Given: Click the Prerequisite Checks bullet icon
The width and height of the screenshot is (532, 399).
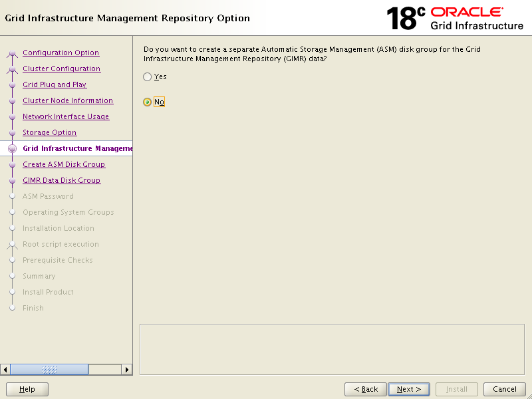Looking at the screenshot, I should coord(12,260).
